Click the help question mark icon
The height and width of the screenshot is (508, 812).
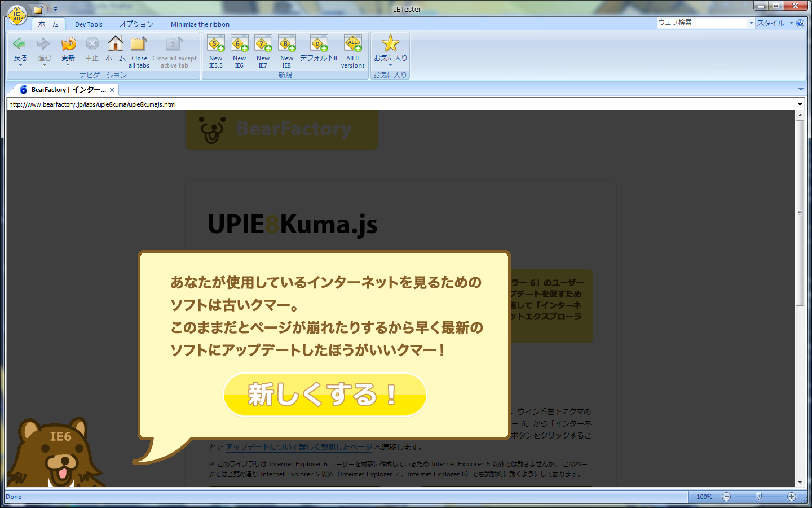click(800, 23)
